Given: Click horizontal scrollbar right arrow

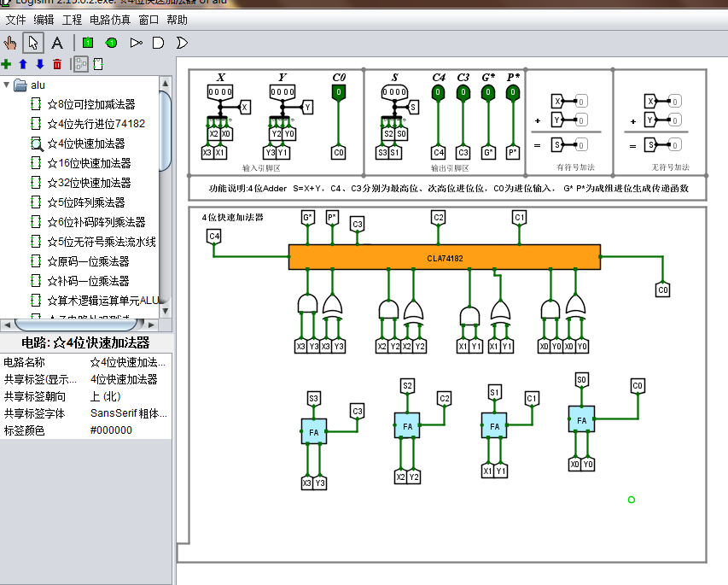Looking at the screenshot, I should click(x=151, y=325).
